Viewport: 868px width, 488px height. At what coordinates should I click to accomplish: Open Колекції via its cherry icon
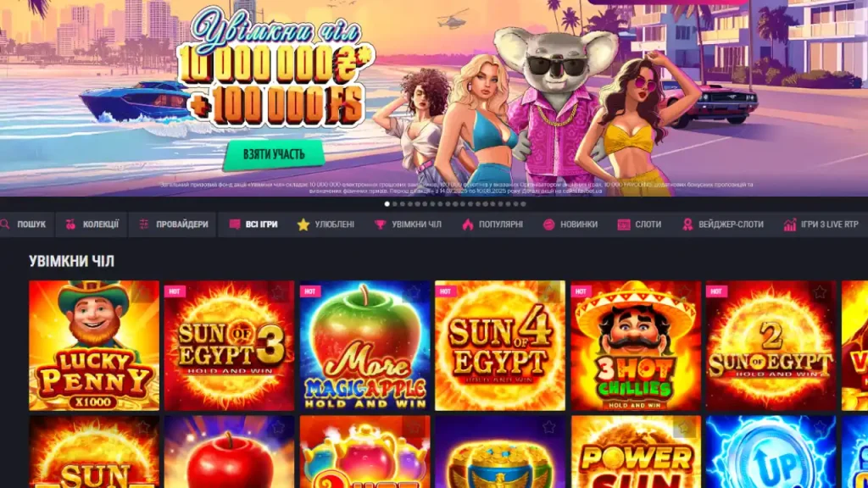pos(71,224)
